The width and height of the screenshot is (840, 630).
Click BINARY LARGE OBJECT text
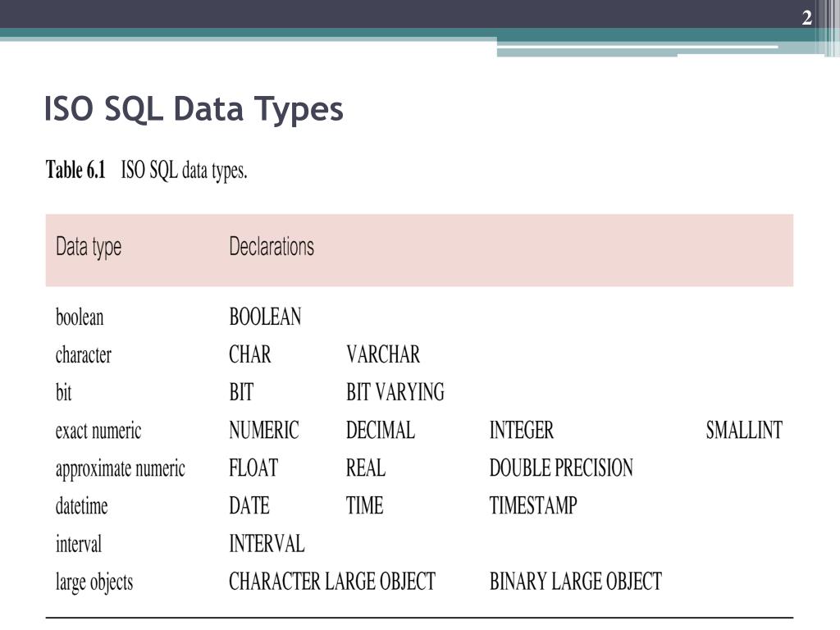point(576,582)
